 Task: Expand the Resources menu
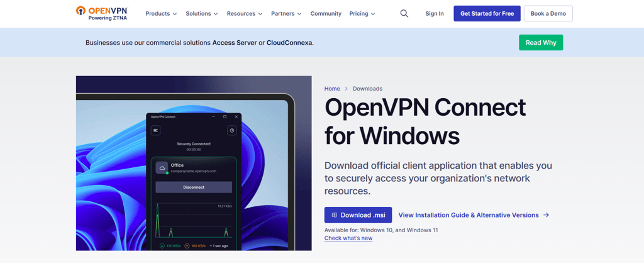(x=245, y=14)
